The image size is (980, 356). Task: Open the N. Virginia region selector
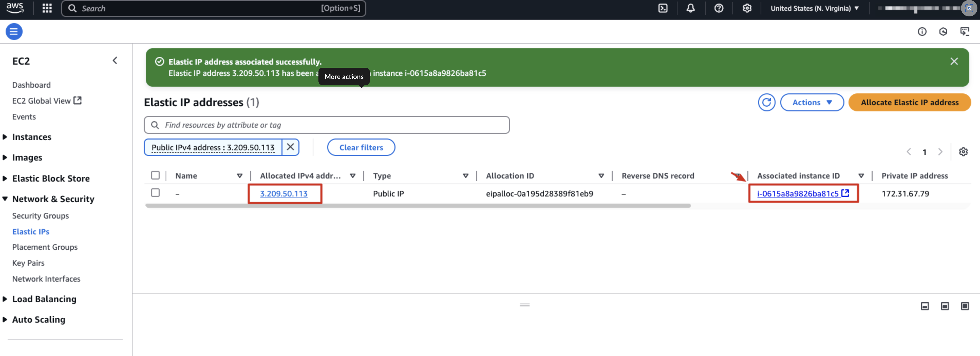coord(815,8)
